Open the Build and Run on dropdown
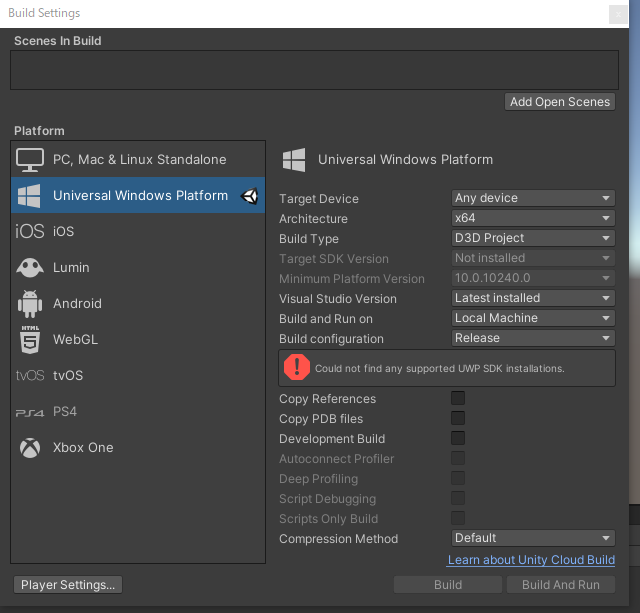Screen dimensions: 640x613 pyautogui.click(x=533, y=318)
